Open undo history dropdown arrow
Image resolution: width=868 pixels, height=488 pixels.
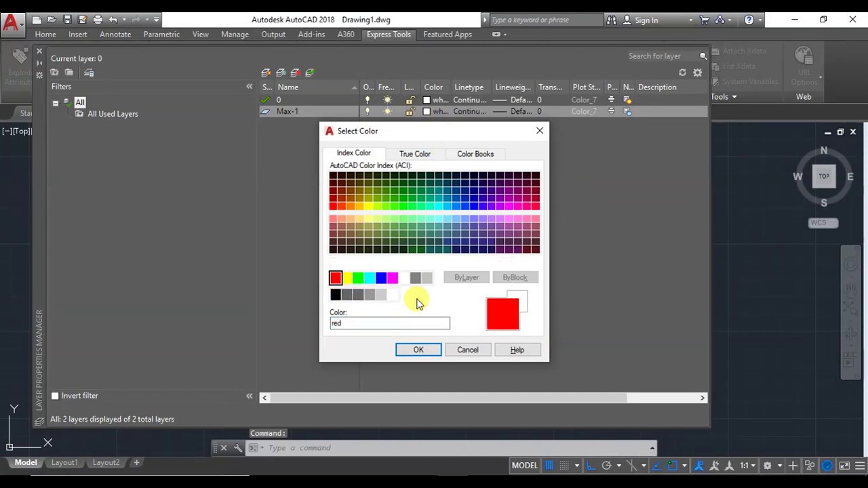tap(124, 20)
